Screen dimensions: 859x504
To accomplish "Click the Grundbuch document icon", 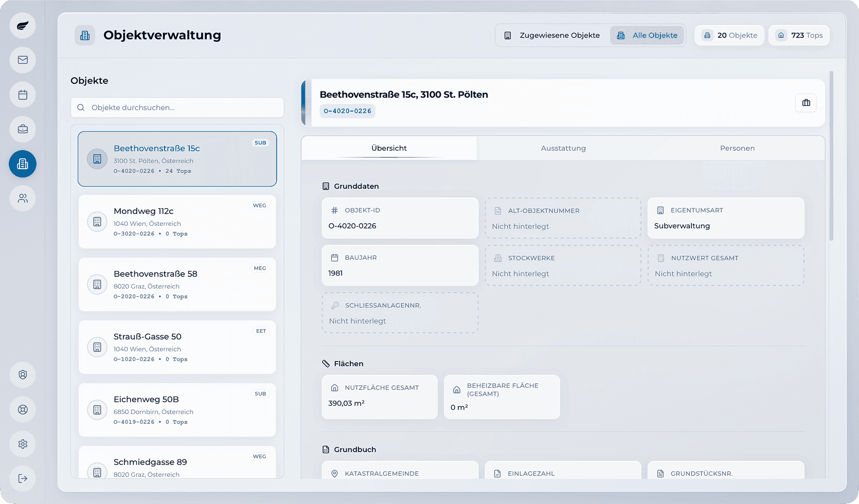I will 326,449.
